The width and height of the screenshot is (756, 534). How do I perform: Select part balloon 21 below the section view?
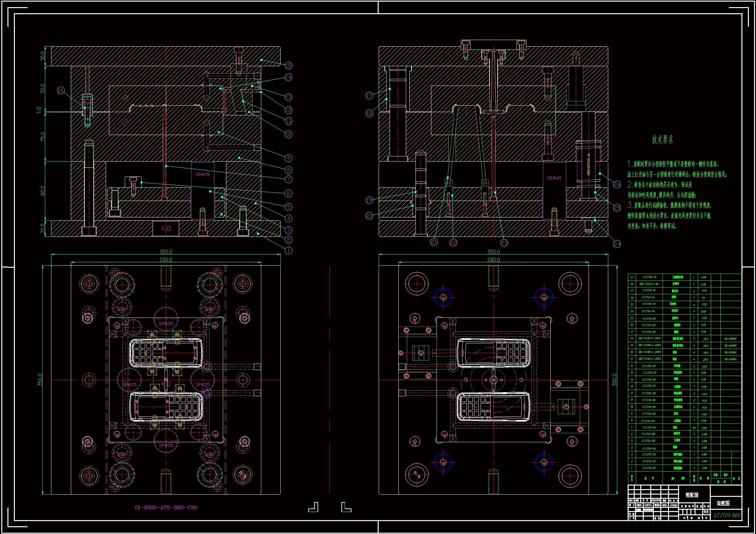(434, 242)
